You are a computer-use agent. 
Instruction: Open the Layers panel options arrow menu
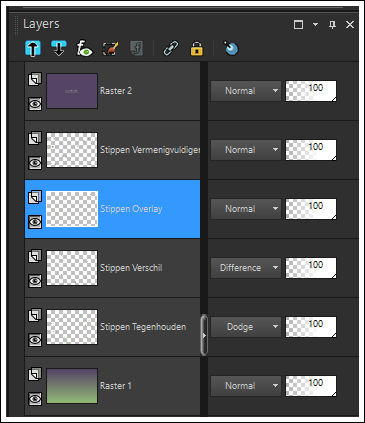pyautogui.click(x=315, y=25)
